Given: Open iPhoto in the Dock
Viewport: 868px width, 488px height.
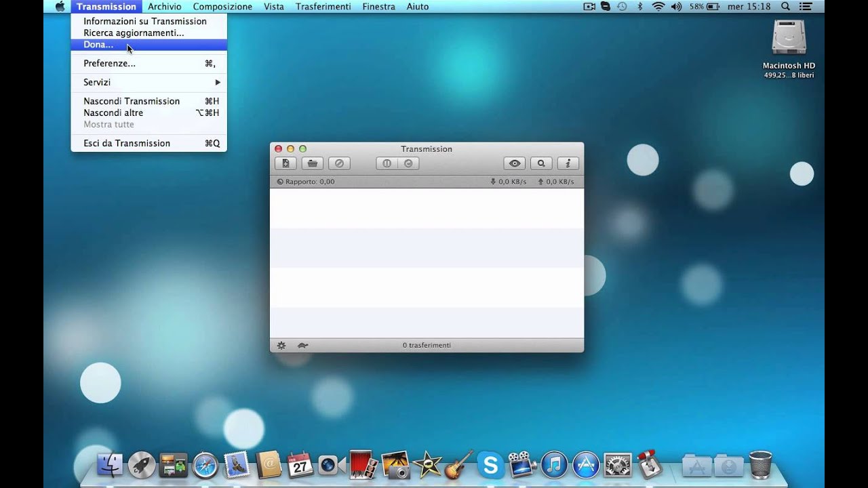Looking at the screenshot, I should [x=395, y=464].
